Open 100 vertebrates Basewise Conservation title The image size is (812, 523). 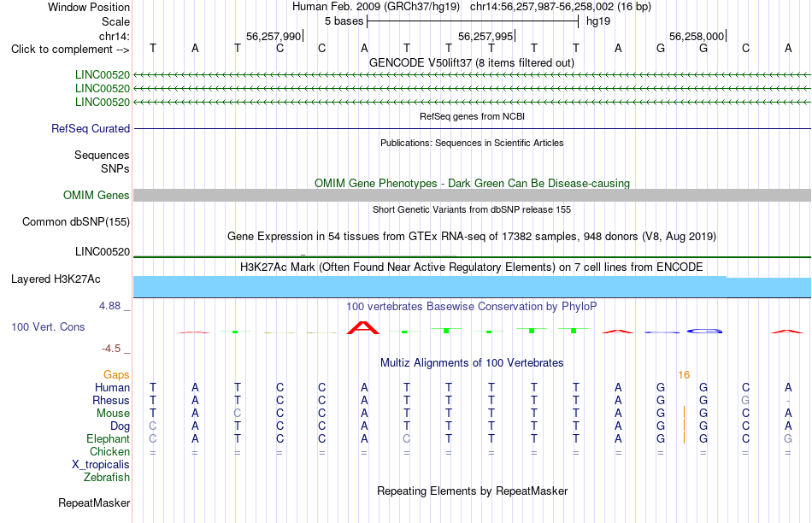pyautogui.click(x=472, y=307)
